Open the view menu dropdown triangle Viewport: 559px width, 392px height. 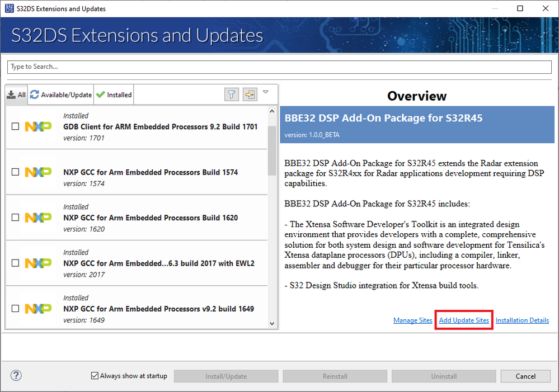point(266,92)
